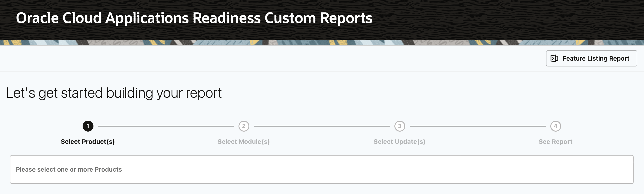Click the empty toolbar area left of Feature Listing Report
The image size is (644, 194).
click(x=275, y=58)
